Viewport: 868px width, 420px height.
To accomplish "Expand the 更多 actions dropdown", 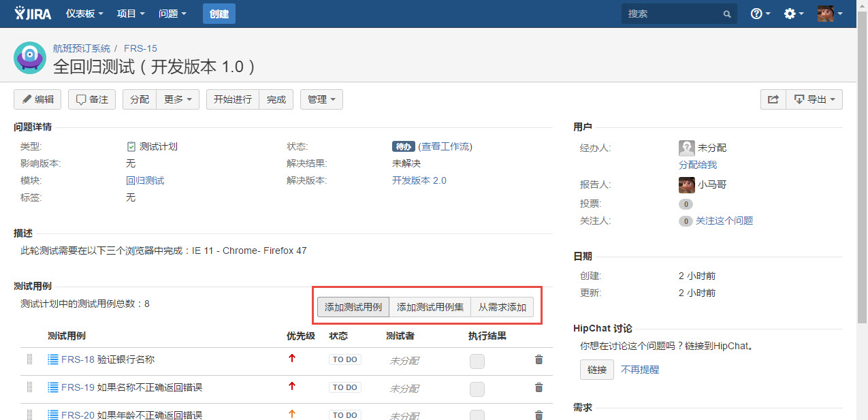I will [178, 99].
